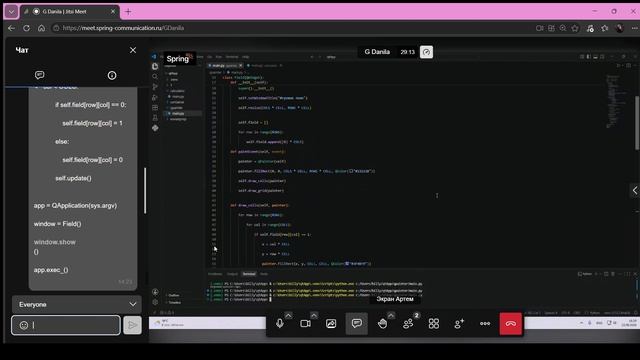The image size is (640, 360).
Task: Click the apps icon in address bar
Action: coord(551,28)
